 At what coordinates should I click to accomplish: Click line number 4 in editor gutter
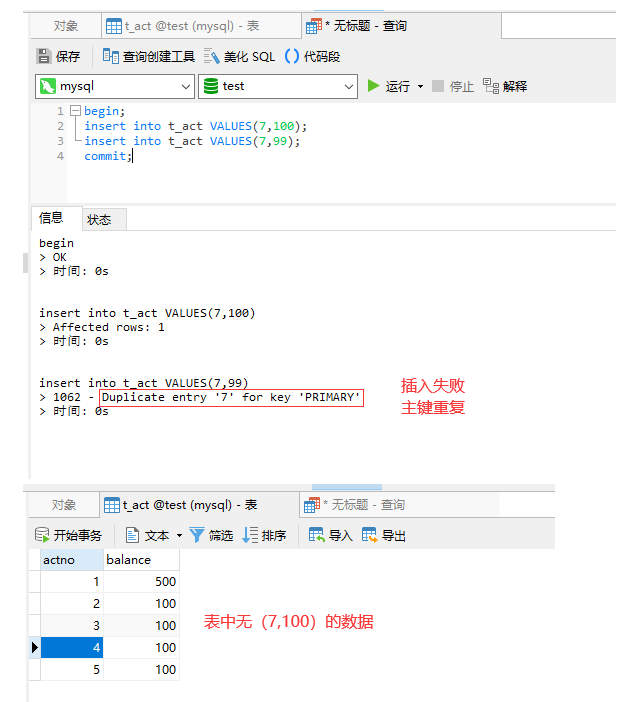coord(60,156)
